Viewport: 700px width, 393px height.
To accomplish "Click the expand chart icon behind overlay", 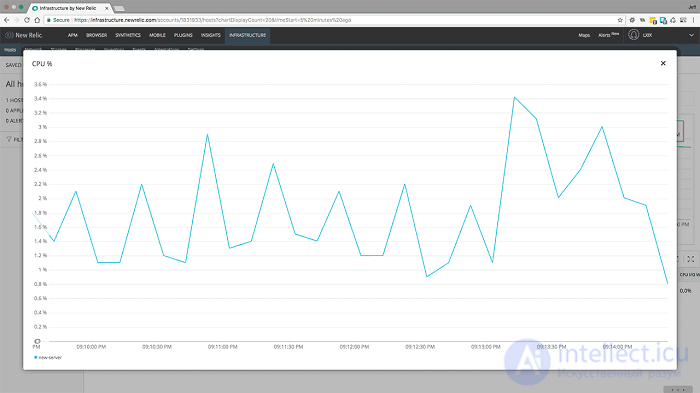I will pyautogui.click(x=691, y=259).
